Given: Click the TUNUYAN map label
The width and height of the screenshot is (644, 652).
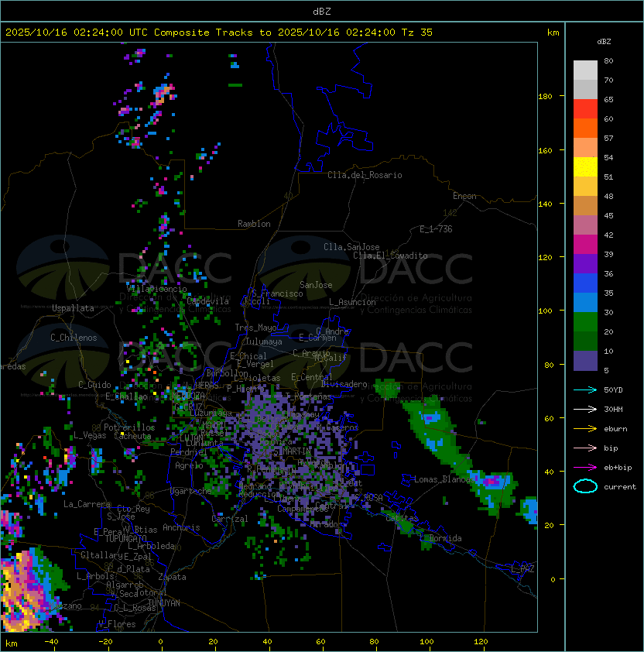Looking at the screenshot, I should click(x=164, y=603).
